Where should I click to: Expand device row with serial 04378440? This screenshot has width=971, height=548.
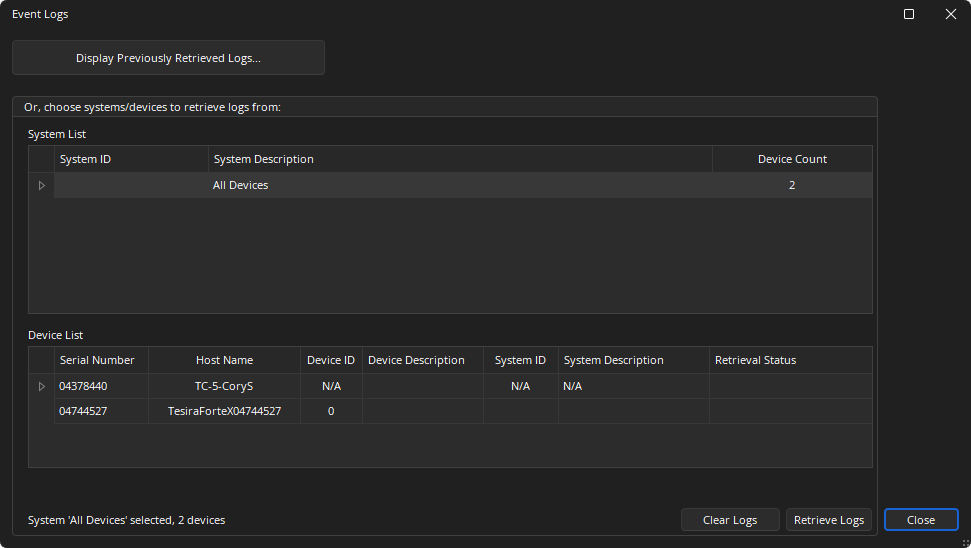[41, 386]
